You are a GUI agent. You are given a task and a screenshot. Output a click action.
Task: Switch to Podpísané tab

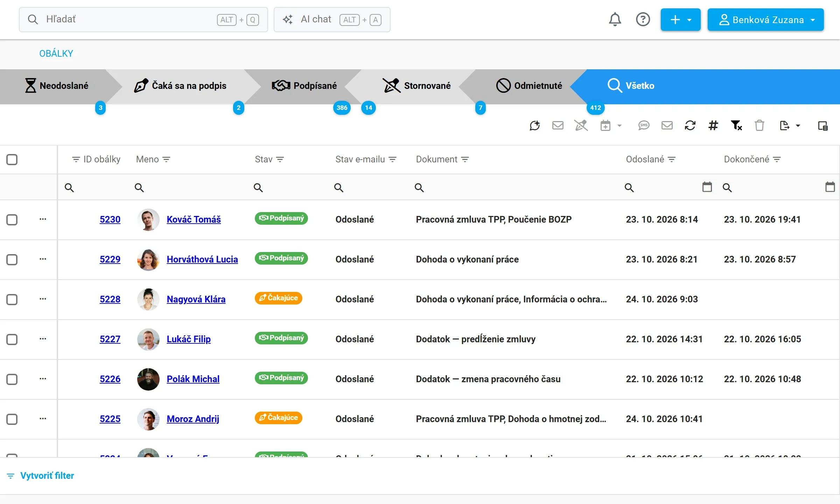tap(304, 86)
